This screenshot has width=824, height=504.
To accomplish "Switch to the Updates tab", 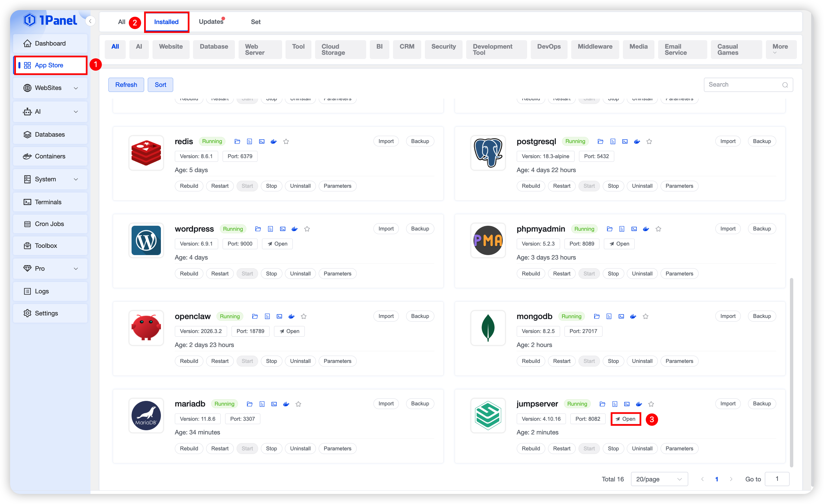I will pos(211,22).
